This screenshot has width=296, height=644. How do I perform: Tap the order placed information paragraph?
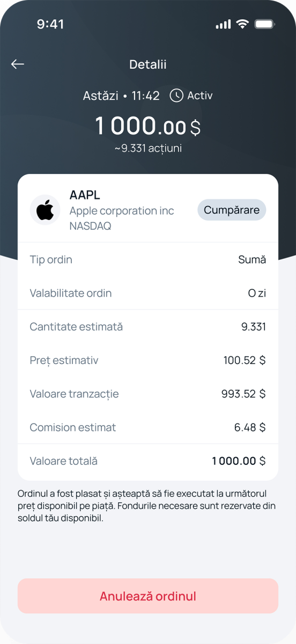point(147,506)
